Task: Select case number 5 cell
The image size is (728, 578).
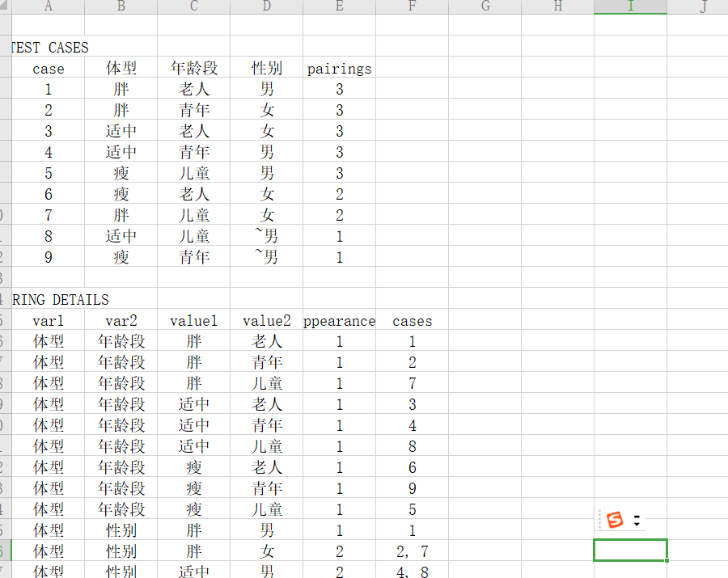Action: pos(49,173)
